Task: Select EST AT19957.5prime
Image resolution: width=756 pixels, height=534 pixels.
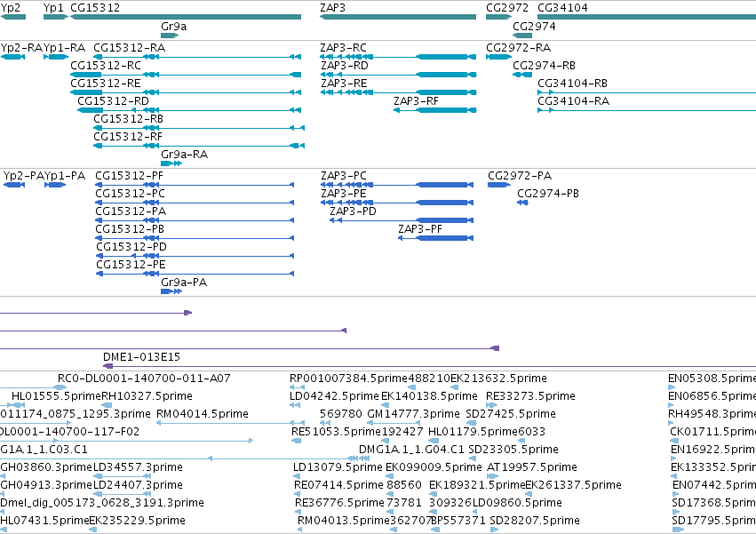Action: pos(492,476)
